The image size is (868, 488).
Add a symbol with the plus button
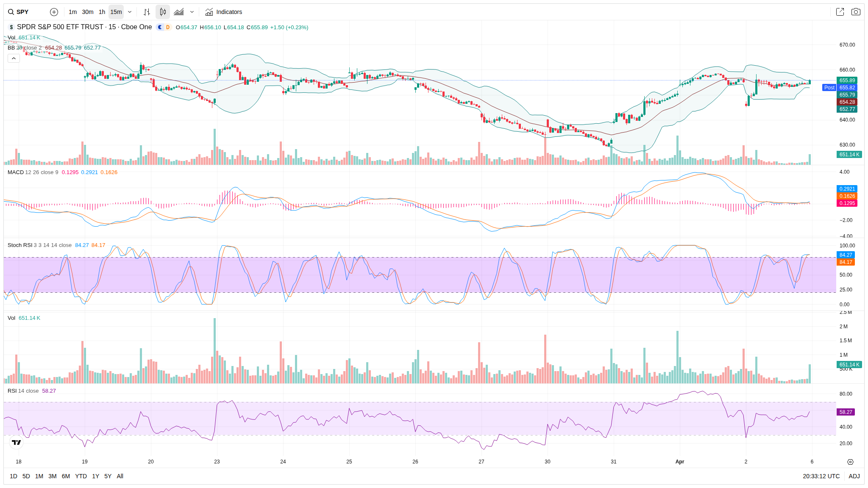click(54, 12)
